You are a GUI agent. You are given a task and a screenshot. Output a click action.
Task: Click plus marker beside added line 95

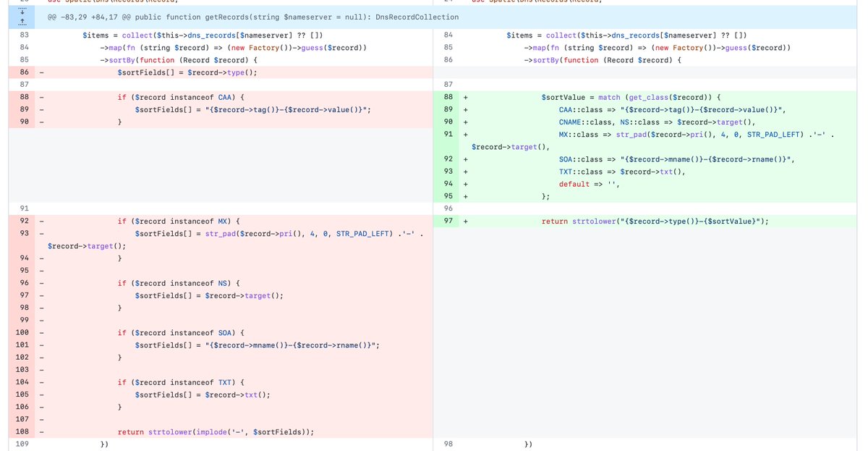466,196
